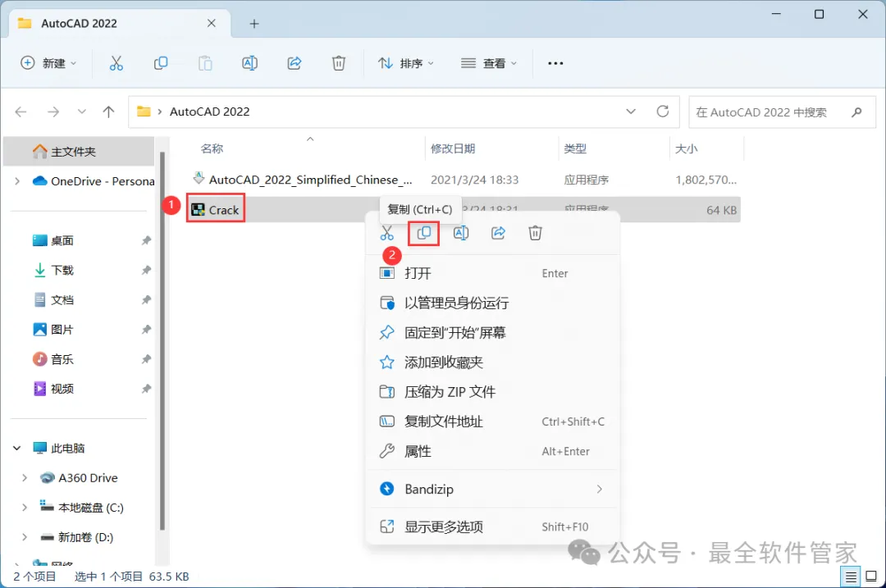The width and height of the screenshot is (886, 588).
Task: Click the toolbar Cut scissors icon
Action: click(116, 63)
